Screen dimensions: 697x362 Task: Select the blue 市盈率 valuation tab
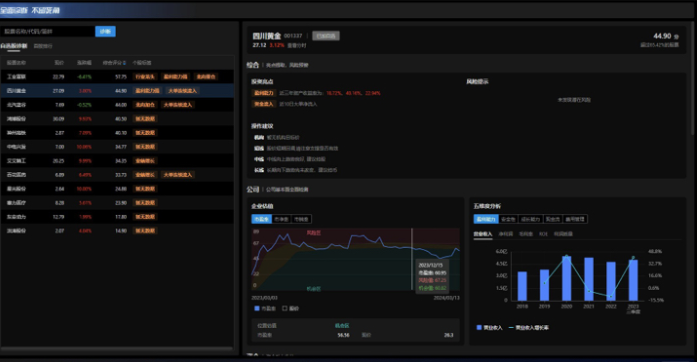pos(261,219)
